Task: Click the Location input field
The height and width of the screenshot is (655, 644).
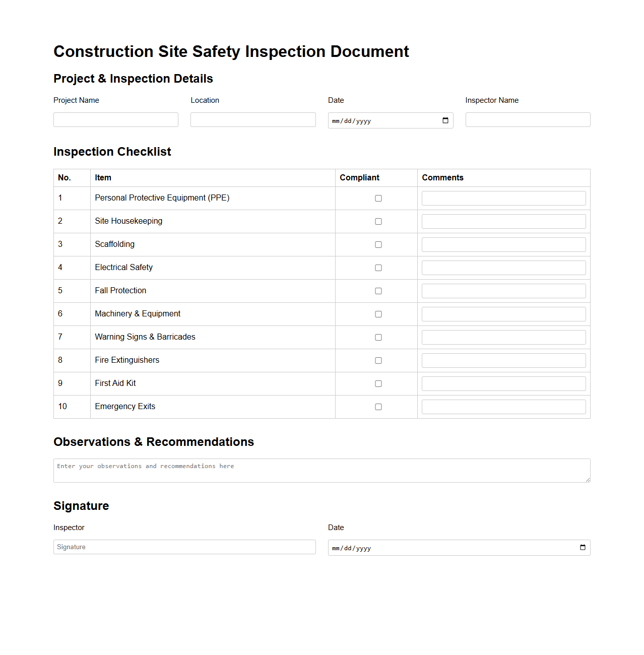Action: [x=252, y=119]
